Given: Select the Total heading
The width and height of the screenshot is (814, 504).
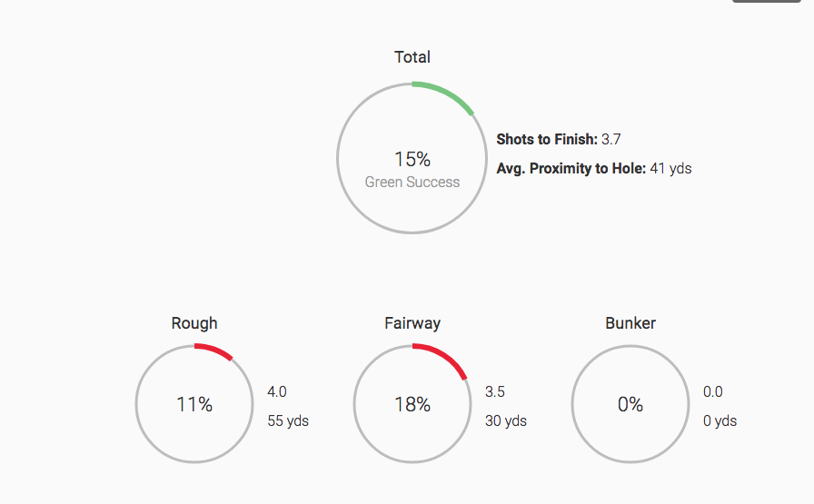Looking at the screenshot, I should [x=412, y=57].
